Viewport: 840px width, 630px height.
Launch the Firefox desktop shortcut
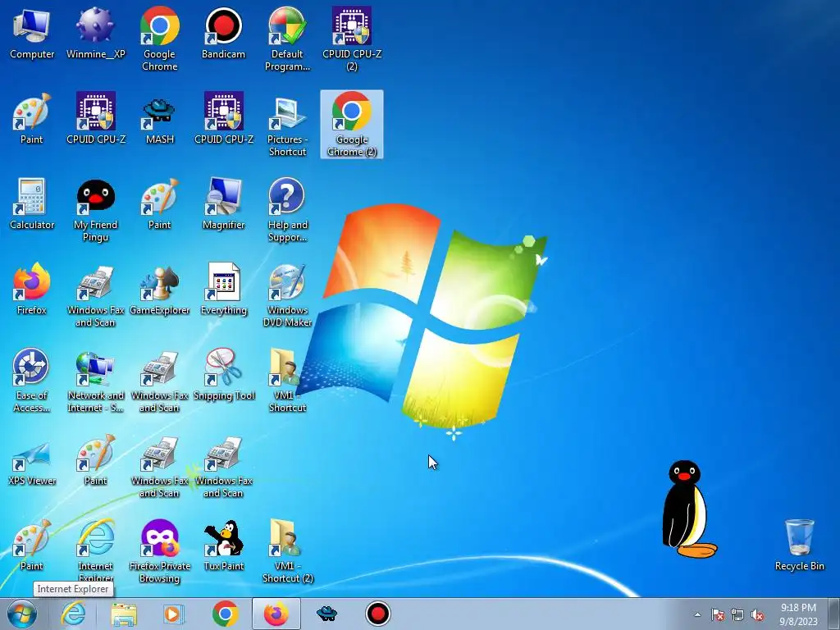tap(32, 289)
